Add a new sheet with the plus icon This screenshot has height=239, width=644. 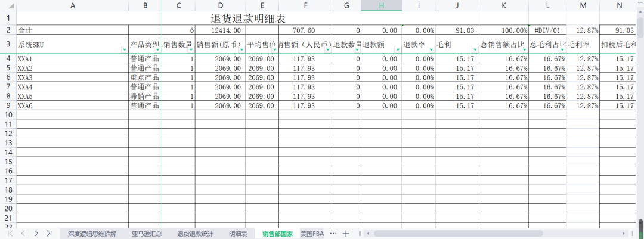click(x=346, y=233)
